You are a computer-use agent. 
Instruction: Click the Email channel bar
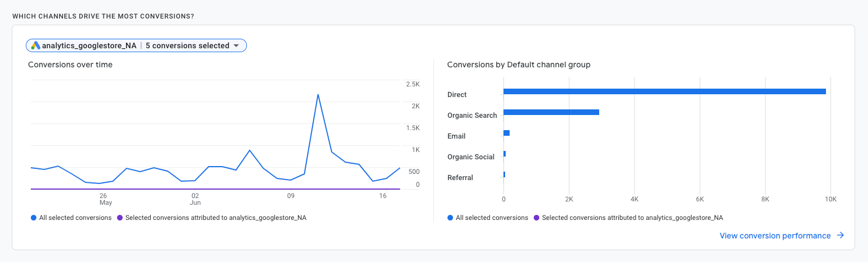click(x=506, y=133)
